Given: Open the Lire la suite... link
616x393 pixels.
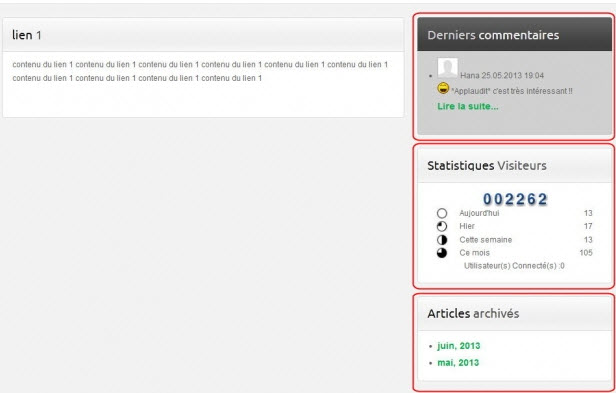Looking at the screenshot, I should [468, 107].
